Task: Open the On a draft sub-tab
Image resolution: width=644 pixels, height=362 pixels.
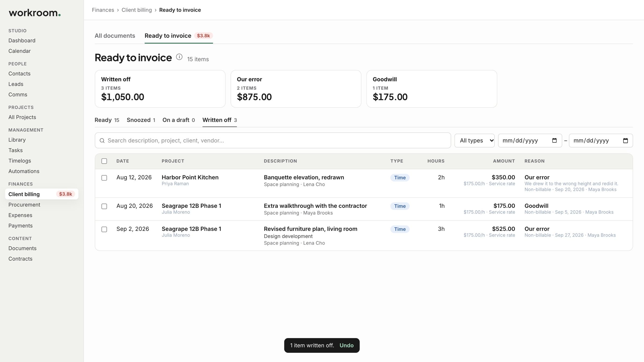Action: [x=179, y=120]
